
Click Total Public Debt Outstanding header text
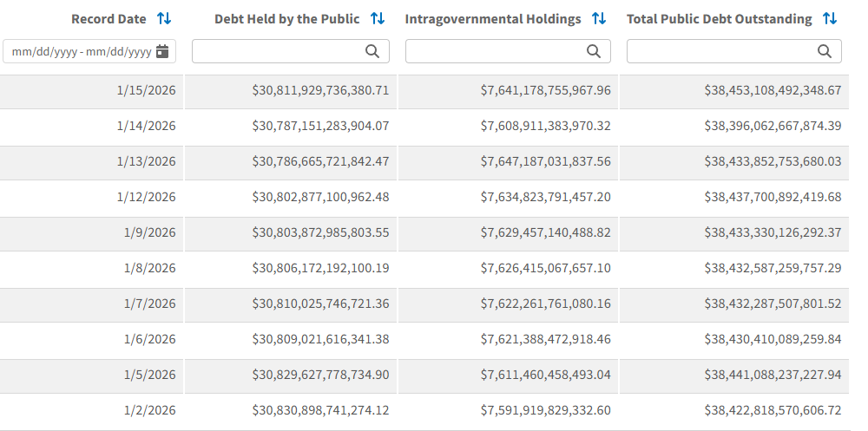pyautogui.click(x=720, y=18)
